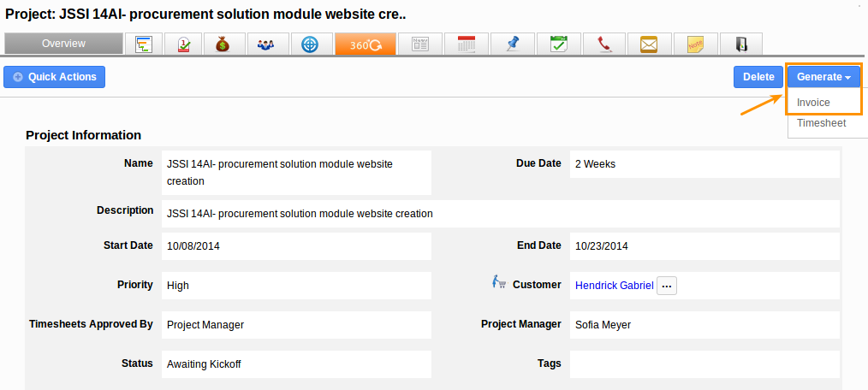
Task: Open the Hendrick Gabriel customer link
Action: point(614,286)
